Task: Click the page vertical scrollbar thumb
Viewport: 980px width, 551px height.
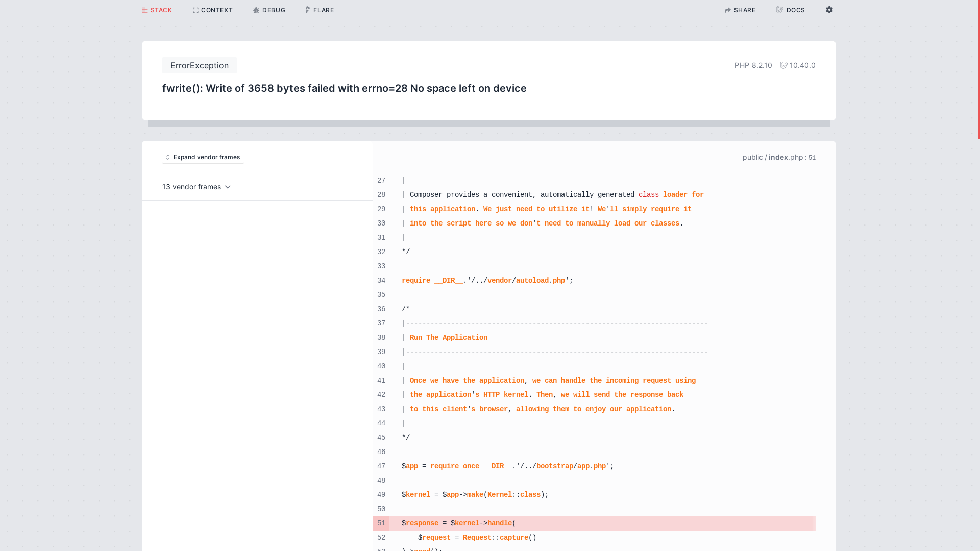Action: click(978, 69)
